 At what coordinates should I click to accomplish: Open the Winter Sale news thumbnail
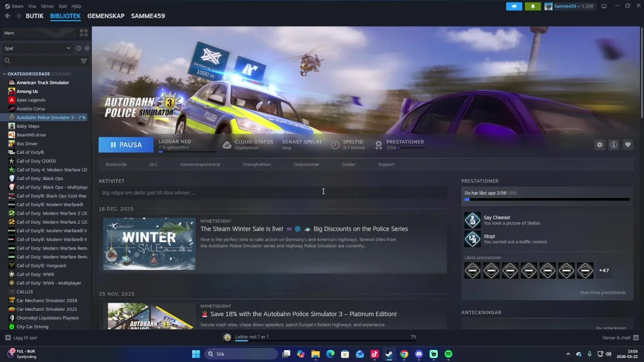(x=149, y=244)
